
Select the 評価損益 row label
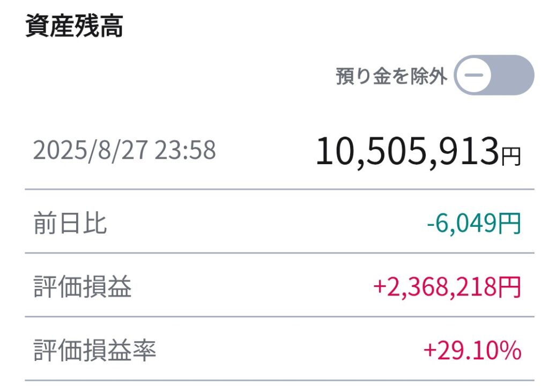(83, 287)
